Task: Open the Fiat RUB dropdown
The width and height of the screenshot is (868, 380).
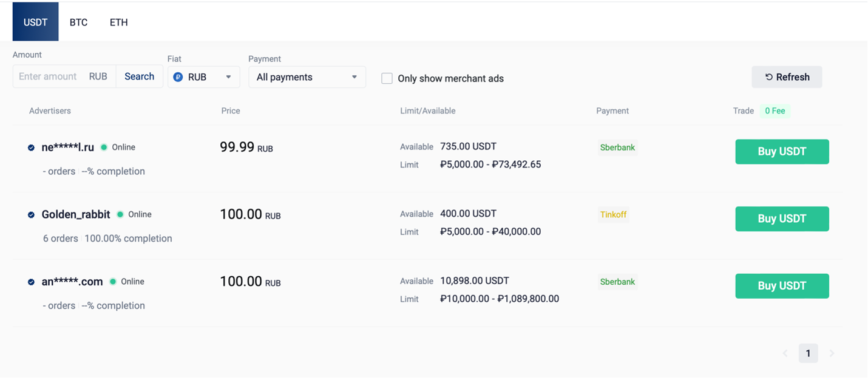Action: pyautogui.click(x=203, y=77)
